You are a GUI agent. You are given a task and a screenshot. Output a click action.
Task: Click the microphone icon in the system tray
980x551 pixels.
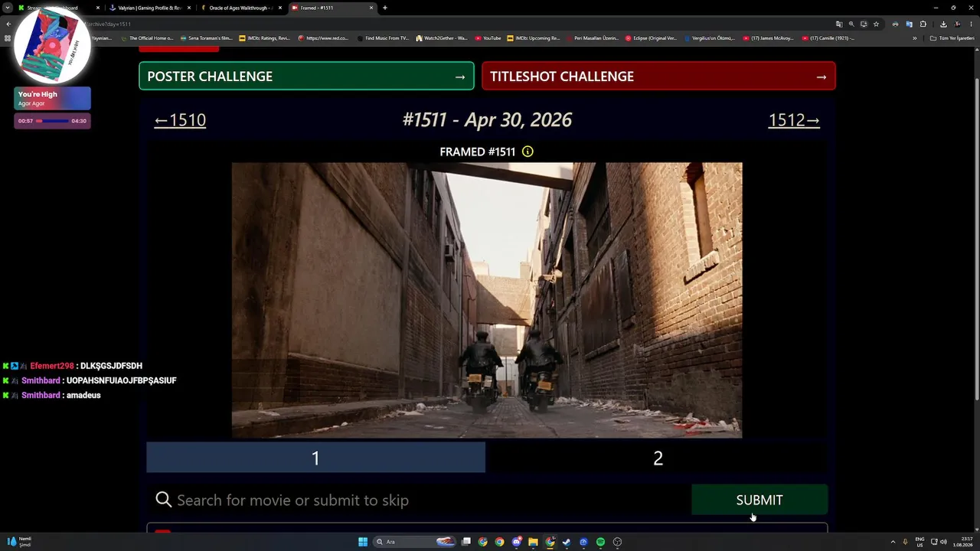(905, 542)
